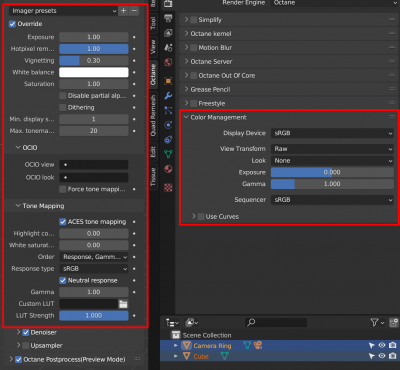Open the View Transform dropdown set to Raw
This screenshot has height=370, width=400.
pyautogui.click(x=332, y=149)
